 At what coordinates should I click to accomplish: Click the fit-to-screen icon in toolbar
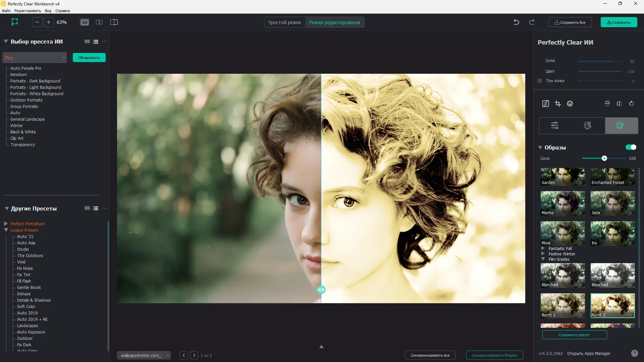point(15,22)
